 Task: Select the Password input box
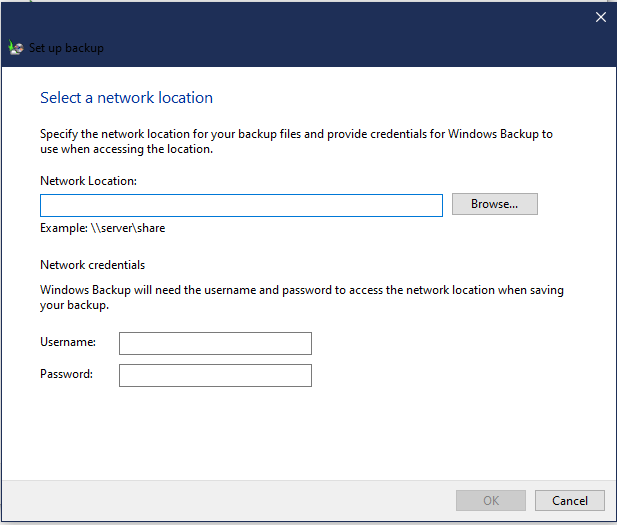(215, 375)
